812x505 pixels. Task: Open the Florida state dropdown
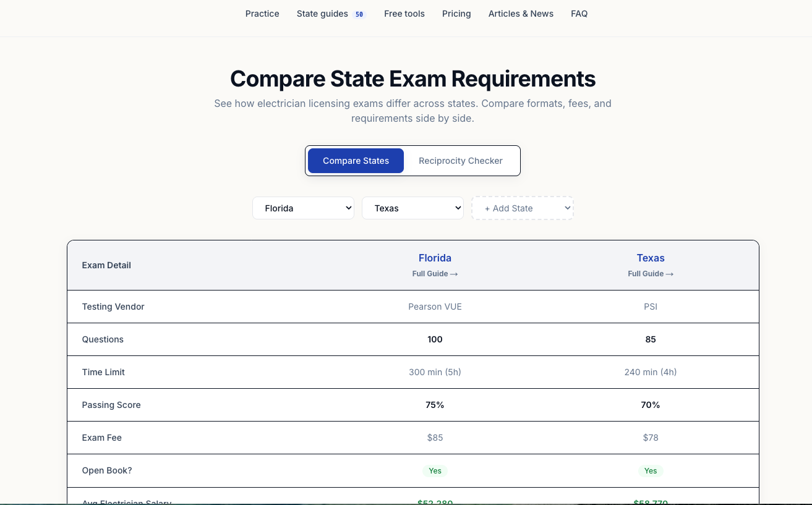click(x=303, y=208)
